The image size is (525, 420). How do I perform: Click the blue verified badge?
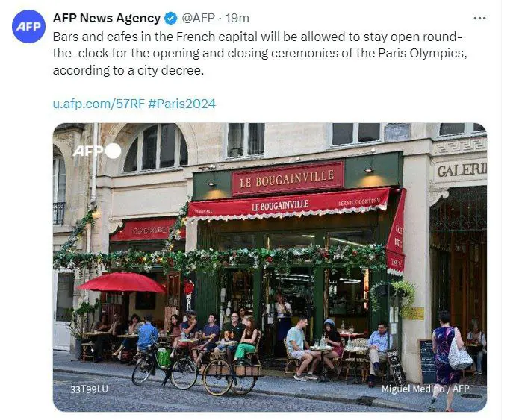click(171, 18)
